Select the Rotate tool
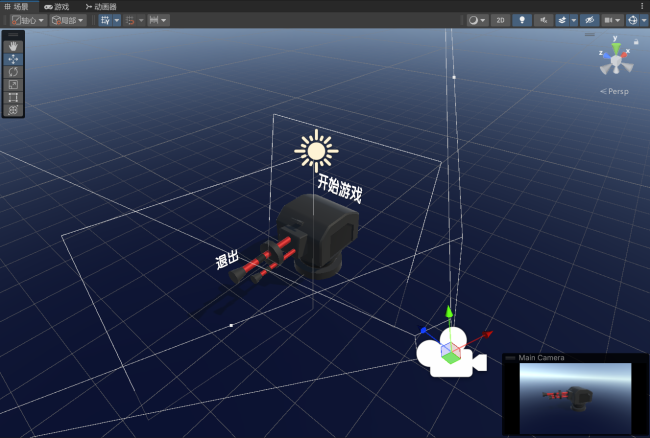The height and width of the screenshot is (438, 650). click(13, 72)
